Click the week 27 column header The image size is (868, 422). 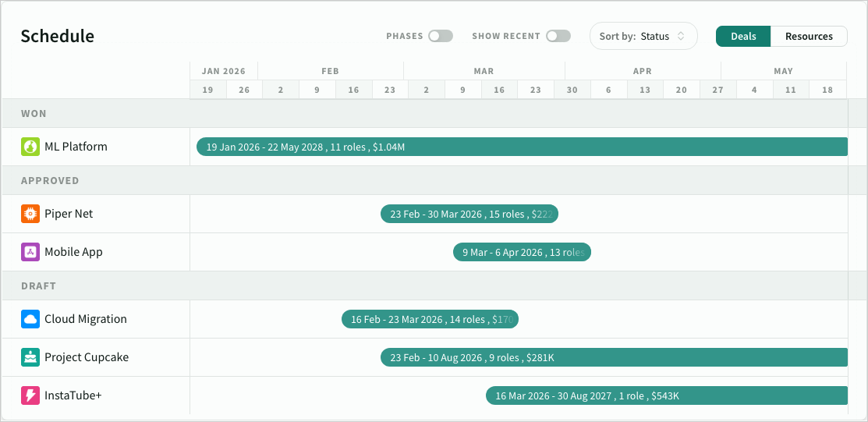pyautogui.click(x=718, y=90)
